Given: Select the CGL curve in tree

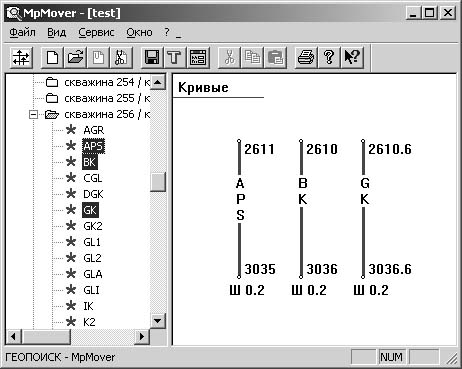Looking at the screenshot, I should [x=93, y=178].
